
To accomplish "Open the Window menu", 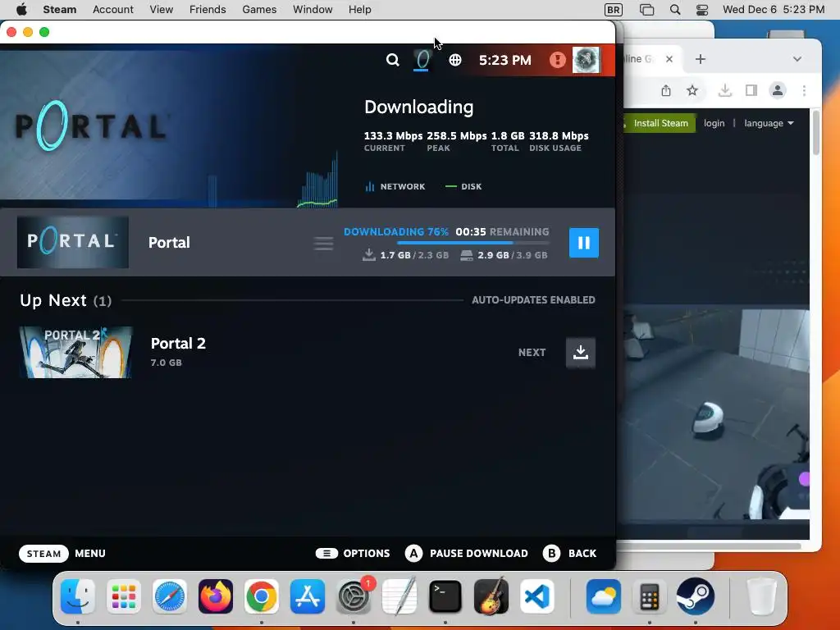I will (313, 10).
